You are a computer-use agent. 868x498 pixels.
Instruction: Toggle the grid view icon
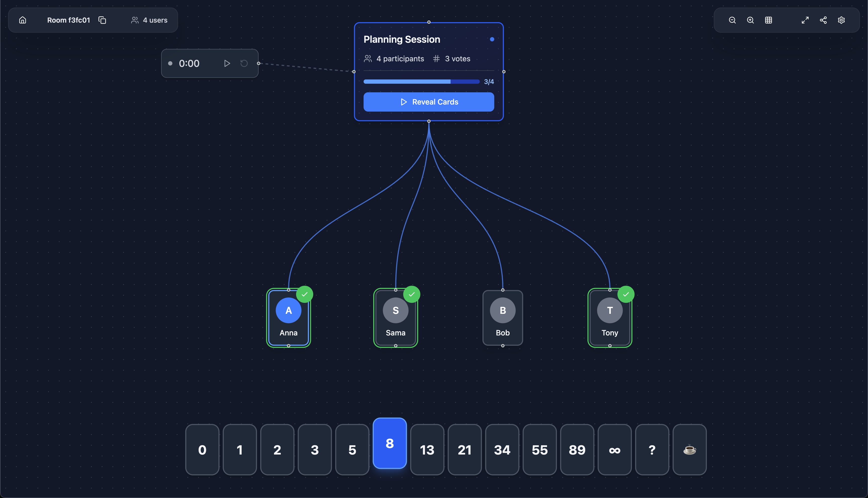click(x=768, y=20)
